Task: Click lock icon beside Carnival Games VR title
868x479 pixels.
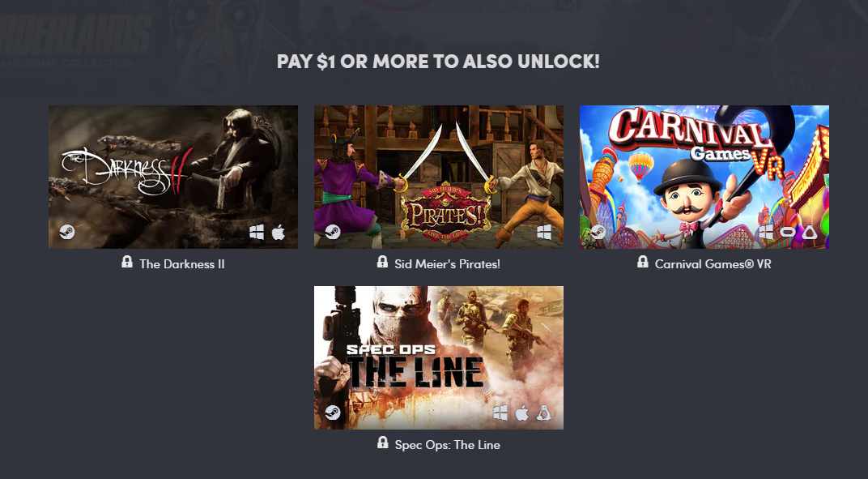Action: (x=643, y=262)
